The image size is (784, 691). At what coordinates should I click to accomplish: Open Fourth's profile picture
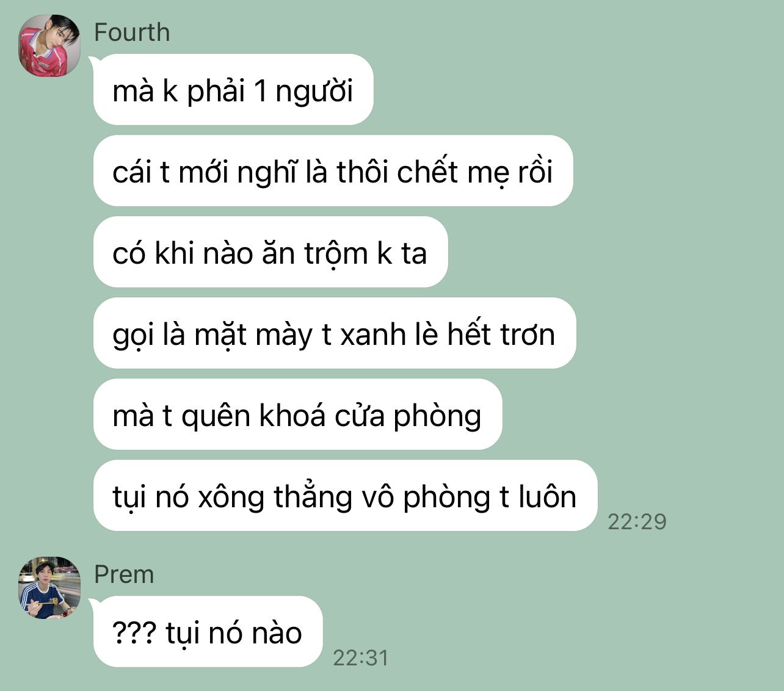[x=49, y=46]
